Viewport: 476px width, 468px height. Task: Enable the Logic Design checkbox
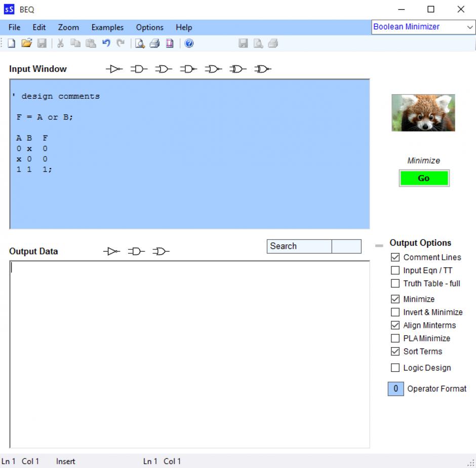(395, 368)
